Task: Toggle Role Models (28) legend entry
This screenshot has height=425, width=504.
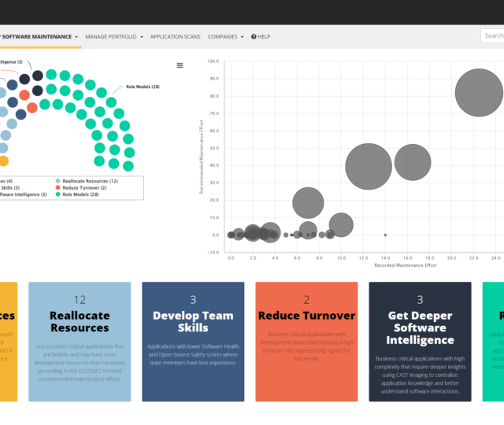Action: click(x=77, y=194)
